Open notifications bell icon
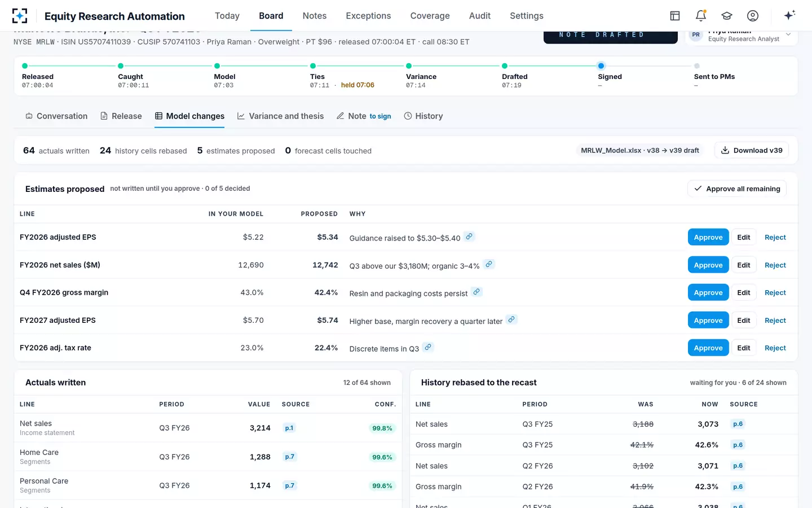This screenshot has width=812, height=508. (701, 16)
